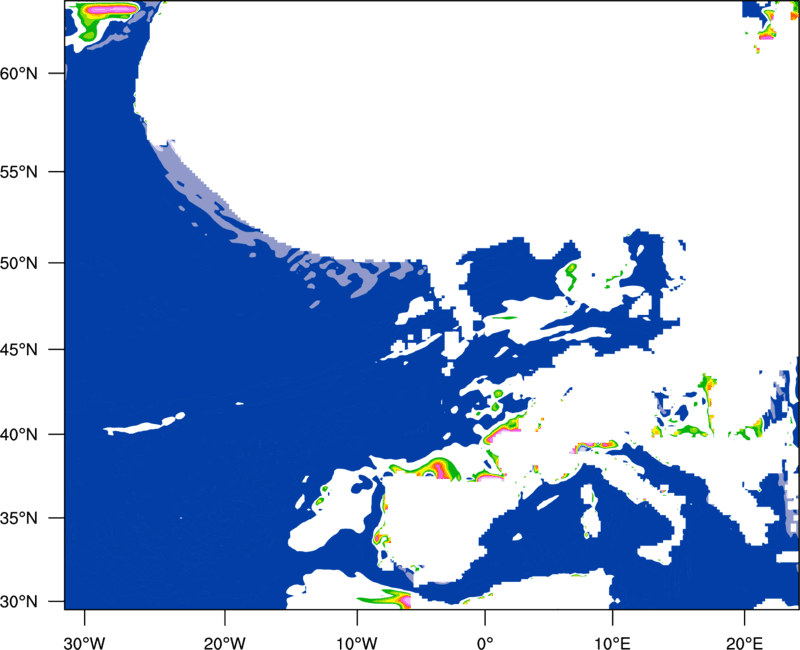Click the 45°N latitude label
Viewport: 800px width, 650px height.
point(19,349)
